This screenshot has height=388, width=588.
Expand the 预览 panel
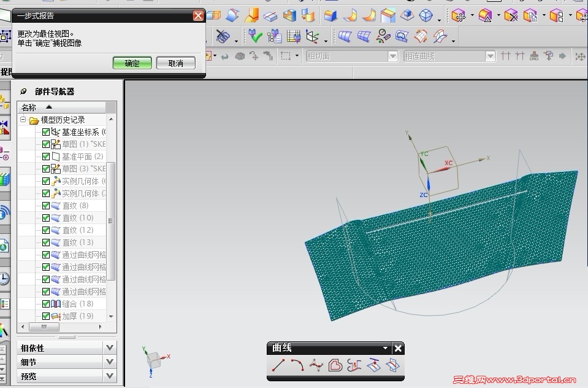pyautogui.click(x=110, y=376)
